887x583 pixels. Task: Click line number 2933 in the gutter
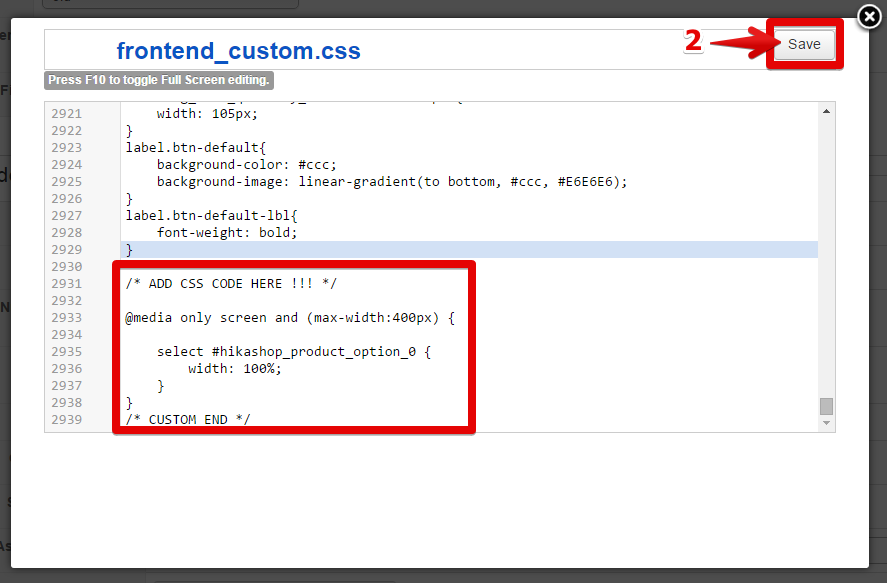[66, 317]
